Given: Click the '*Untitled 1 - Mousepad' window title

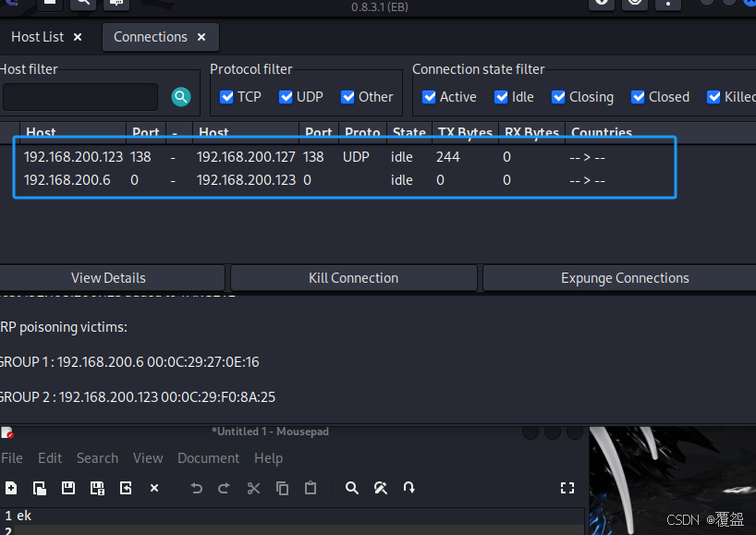Looking at the screenshot, I should click(270, 432).
